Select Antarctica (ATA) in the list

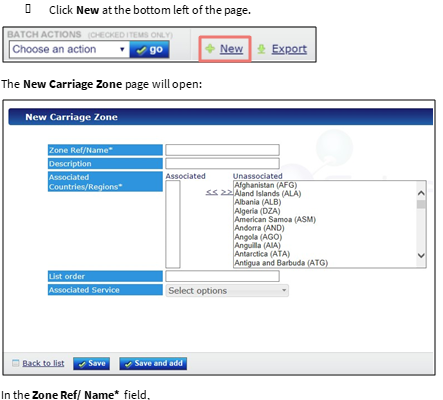262,254
